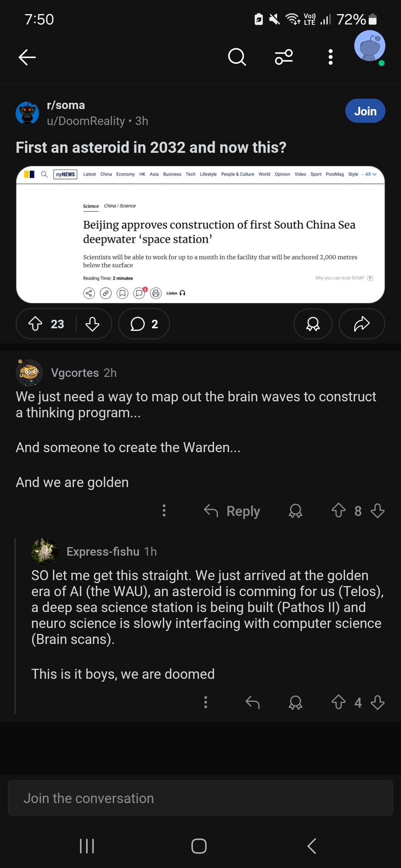Join the r/soma community

[365, 111]
